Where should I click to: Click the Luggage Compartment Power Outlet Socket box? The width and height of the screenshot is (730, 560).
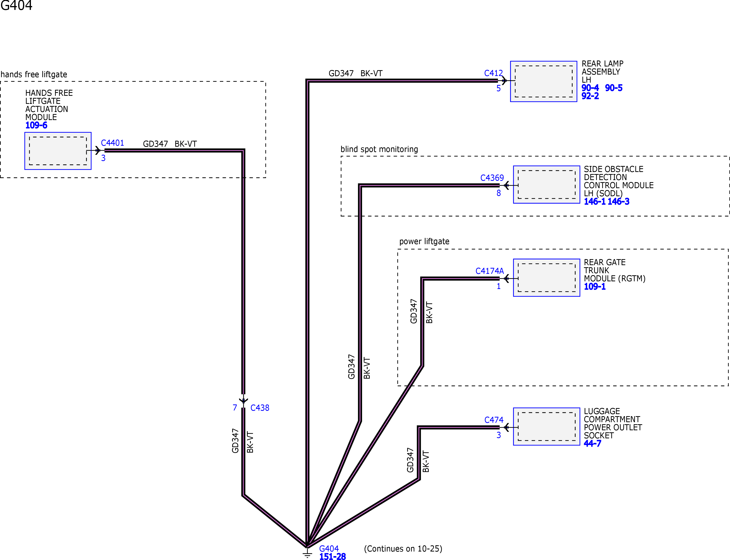(x=546, y=426)
